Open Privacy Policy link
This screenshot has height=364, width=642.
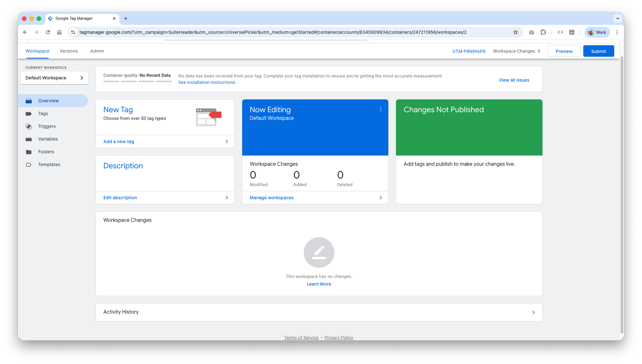point(339,338)
